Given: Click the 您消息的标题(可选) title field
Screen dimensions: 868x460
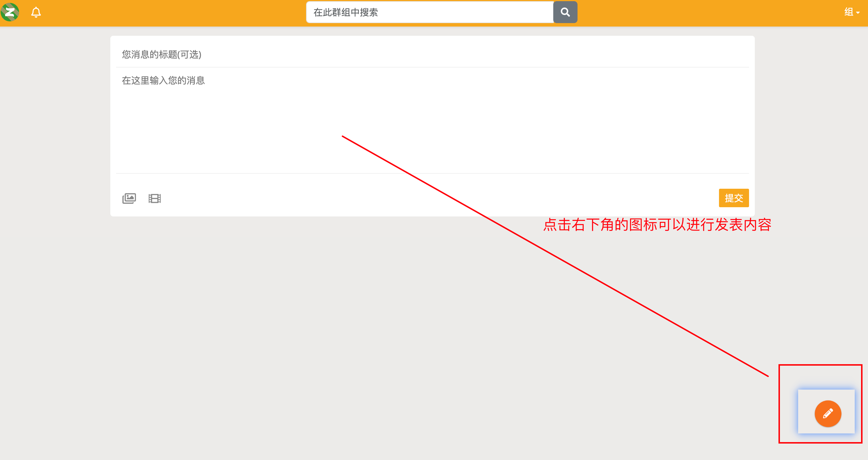Looking at the screenshot, I should pyautogui.click(x=432, y=54).
